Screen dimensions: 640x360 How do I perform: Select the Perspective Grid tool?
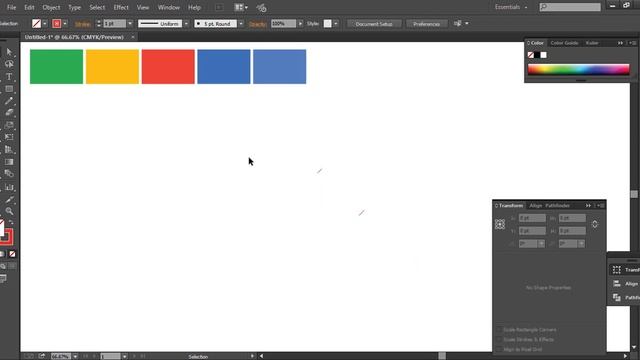coord(9,150)
